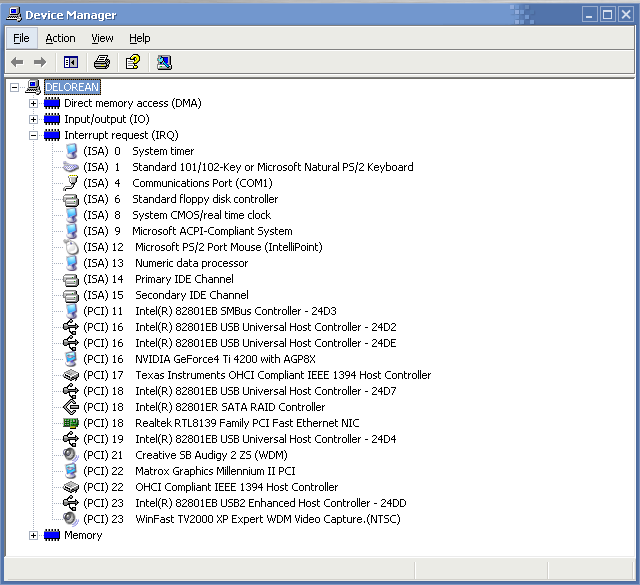Click the Input/output chip icon

pyautogui.click(x=52, y=119)
